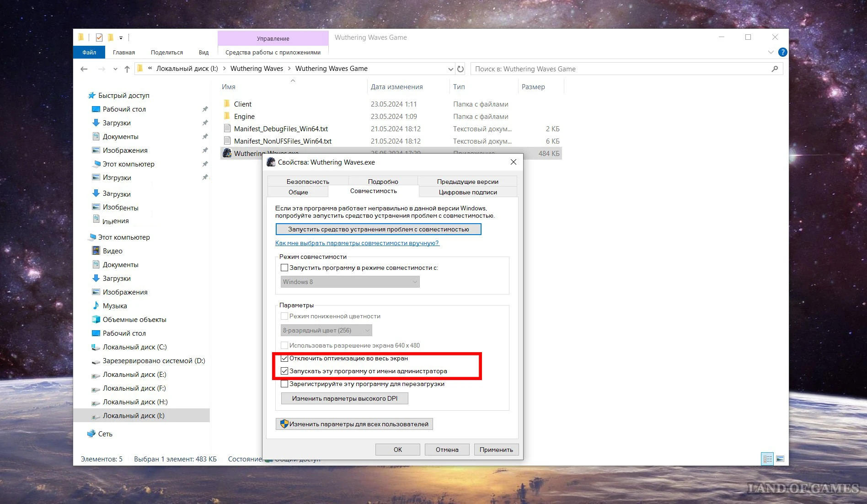Toggle Запускать от имени администратора checkbox
The width and height of the screenshot is (867, 504).
pos(284,371)
